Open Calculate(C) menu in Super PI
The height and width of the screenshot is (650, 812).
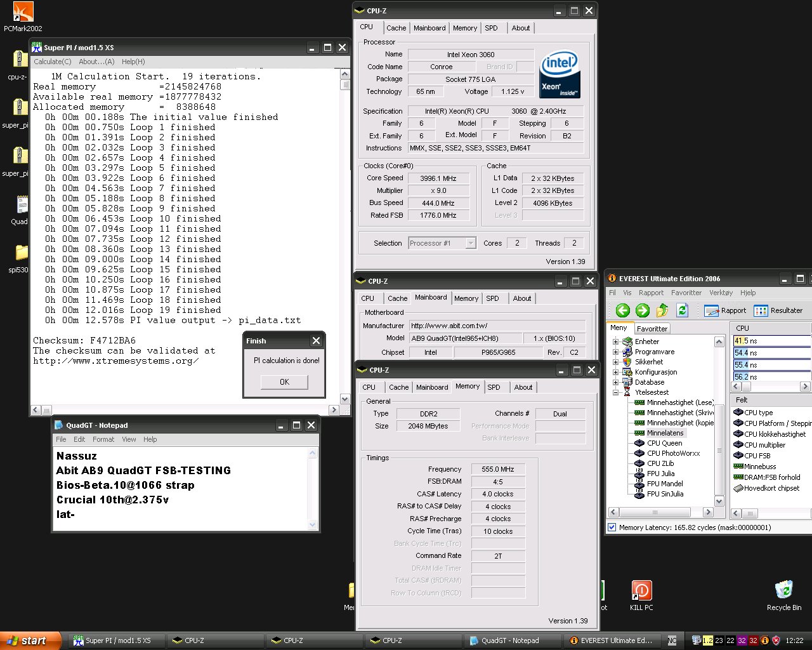52,62
